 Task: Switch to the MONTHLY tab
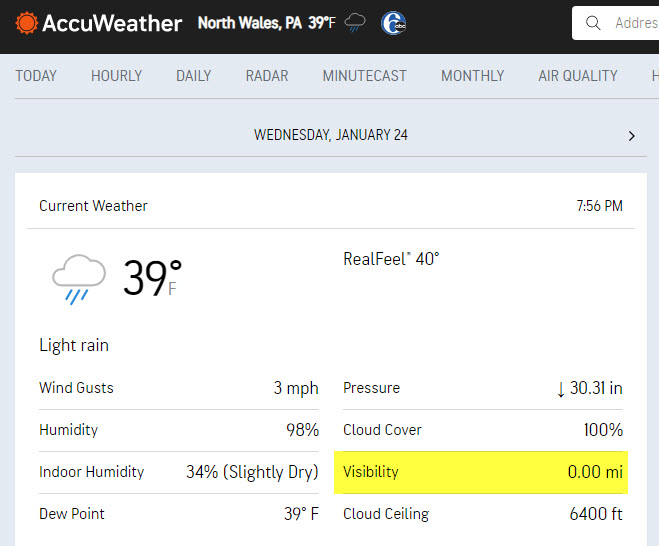click(472, 76)
